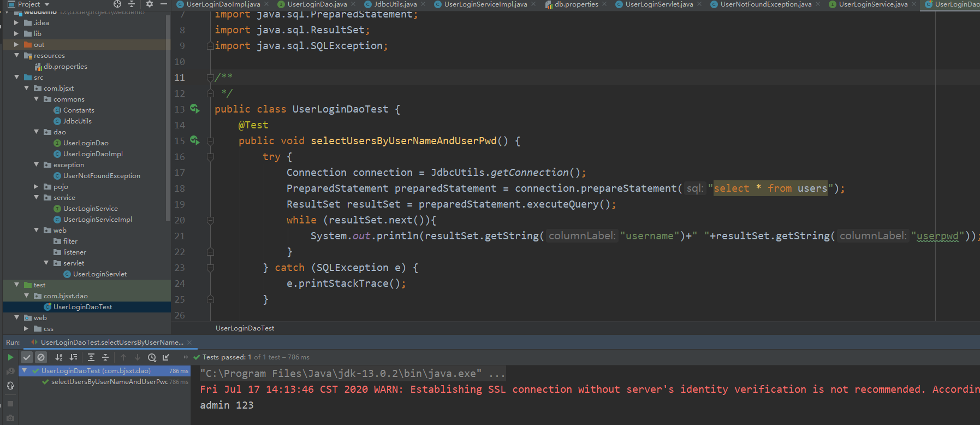The image size is (980, 425).
Task: Fold the while loop at line 20
Action: tap(210, 220)
